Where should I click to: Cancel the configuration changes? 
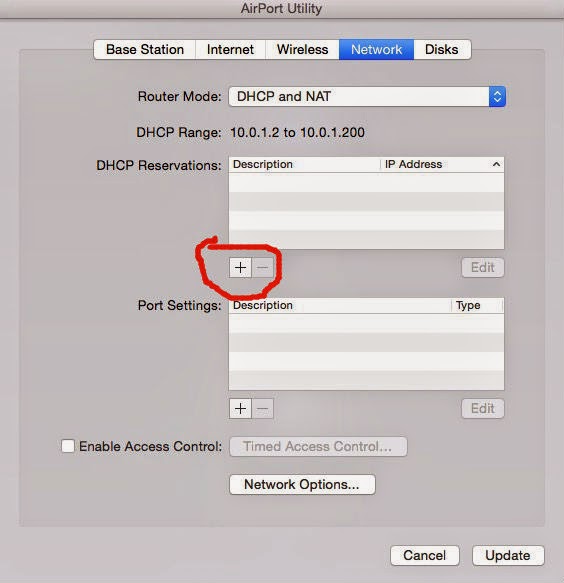click(425, 555)
